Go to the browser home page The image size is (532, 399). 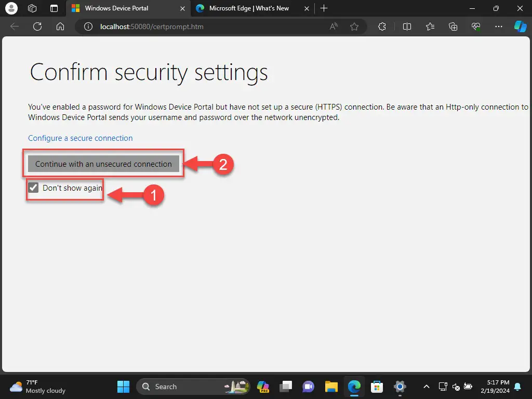pos(60,26)
